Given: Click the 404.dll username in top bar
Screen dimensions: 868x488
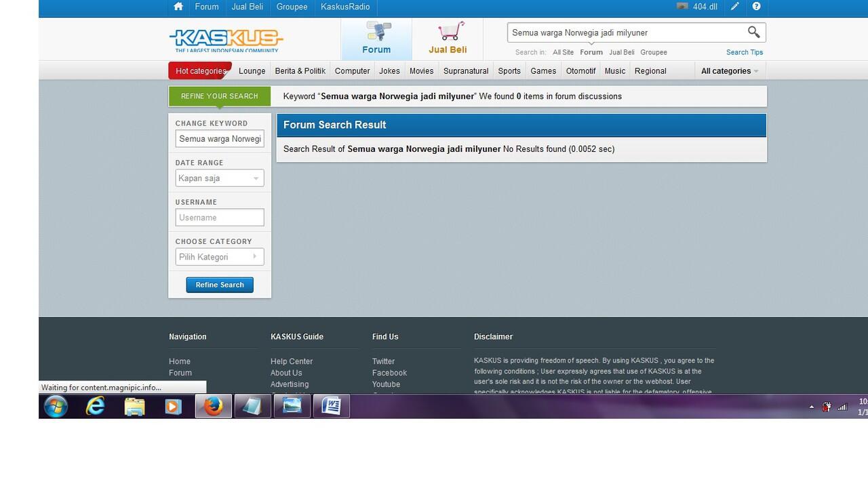Looking at the screenshot, I should [705, 7].
